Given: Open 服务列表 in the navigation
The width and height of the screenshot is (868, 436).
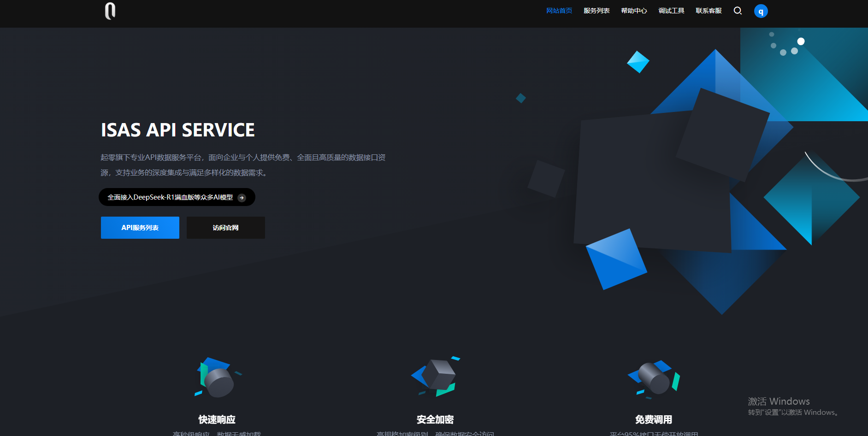Looking at the screenshot, I should [596, 11].
